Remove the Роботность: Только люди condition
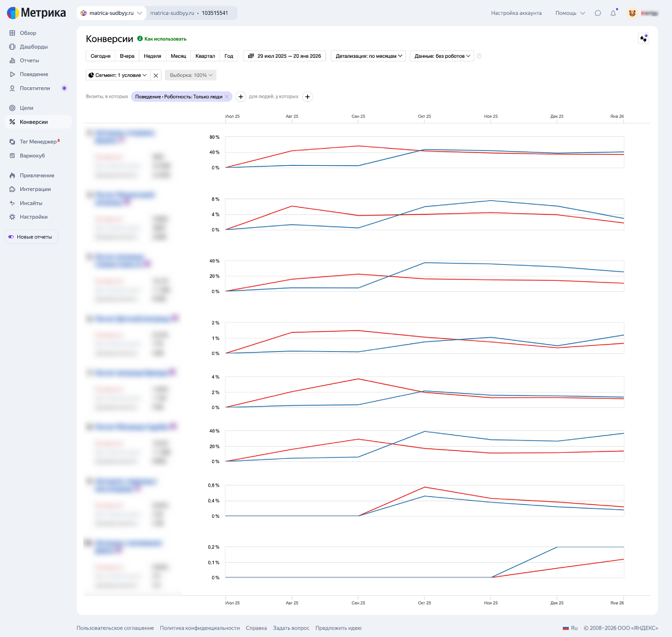672x637 pixels. coord(227,96)
